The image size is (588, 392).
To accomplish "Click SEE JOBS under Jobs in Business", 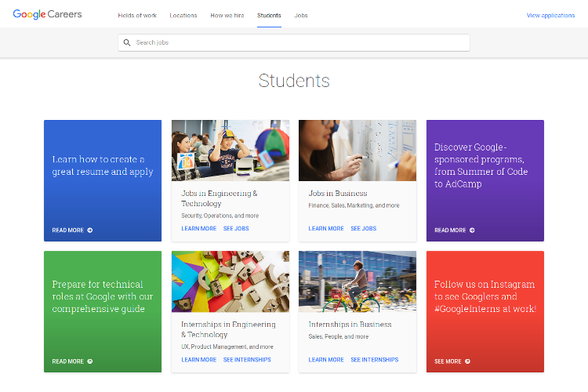I will click(363, 228).
